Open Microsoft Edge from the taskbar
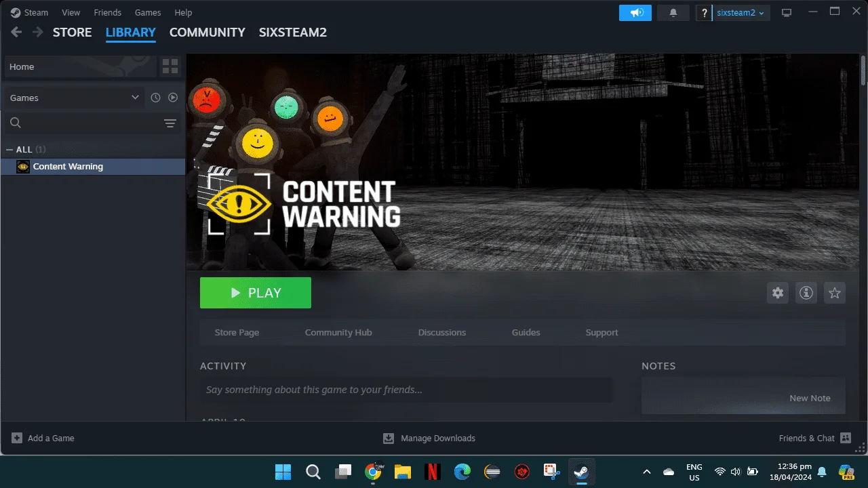This screenshot has height=488, width=868. tap(462, 472)
